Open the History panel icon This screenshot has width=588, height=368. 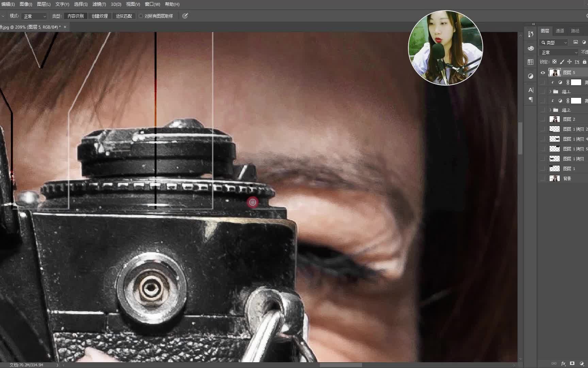(x=530, y=34)
